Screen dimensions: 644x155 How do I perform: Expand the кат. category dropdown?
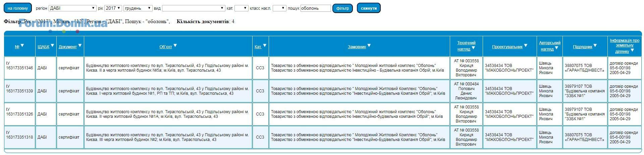[x=241, y=8]
